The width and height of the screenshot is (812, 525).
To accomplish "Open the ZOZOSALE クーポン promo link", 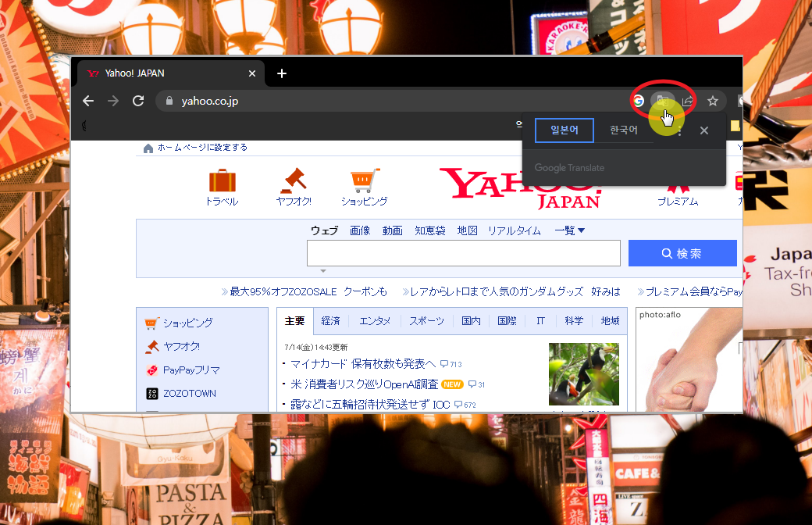I will tap(308, 291).
